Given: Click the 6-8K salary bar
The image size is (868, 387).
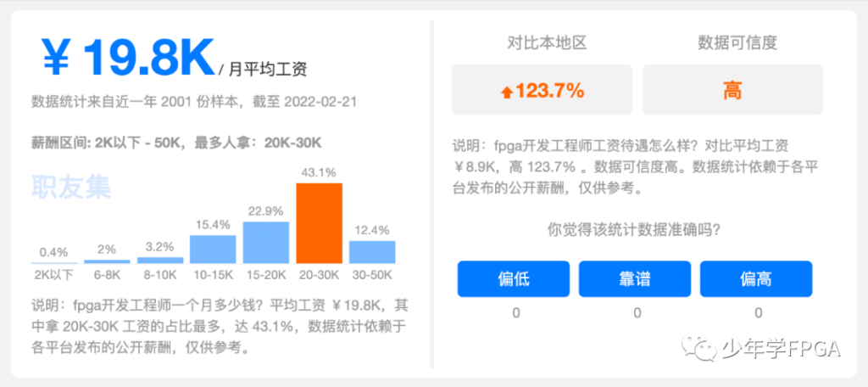Looking at the screenshot, I should click(108, 261).
